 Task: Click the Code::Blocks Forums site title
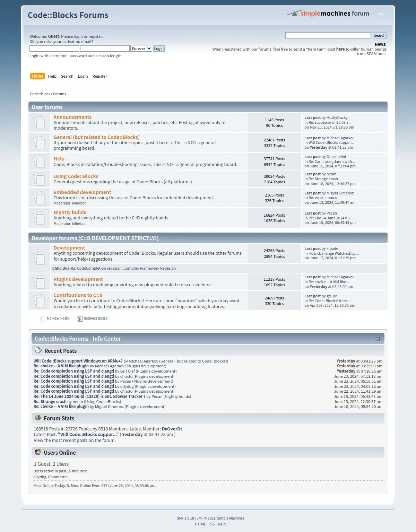pyautogui.click(x=68, y=15)
